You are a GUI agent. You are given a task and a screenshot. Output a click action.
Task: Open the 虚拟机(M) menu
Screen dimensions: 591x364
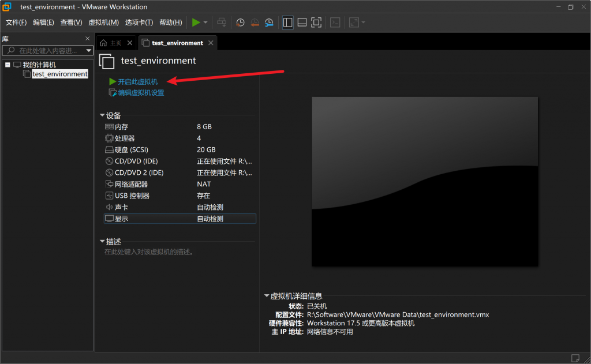click(104, 22)
